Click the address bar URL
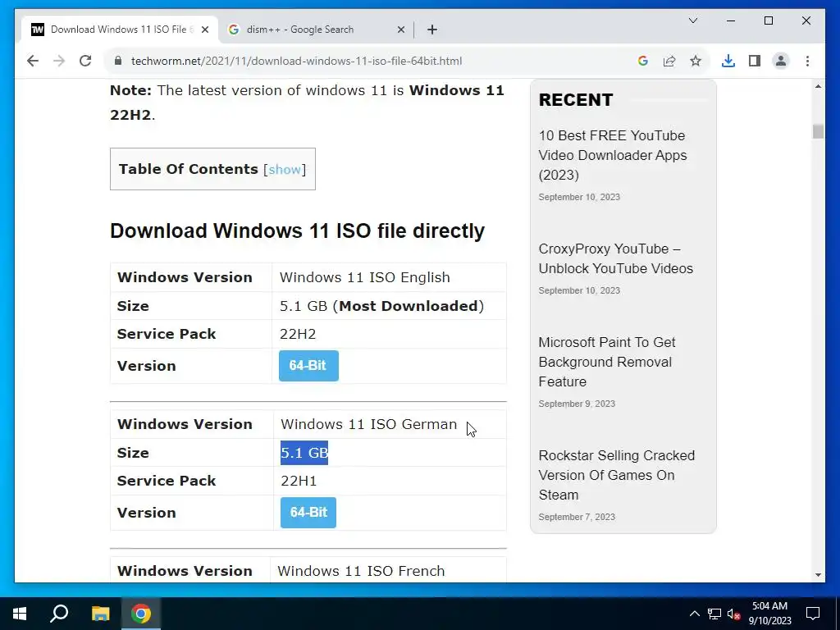Image resolution: width=840 pixels, height=630 pixels. (296, 61)
